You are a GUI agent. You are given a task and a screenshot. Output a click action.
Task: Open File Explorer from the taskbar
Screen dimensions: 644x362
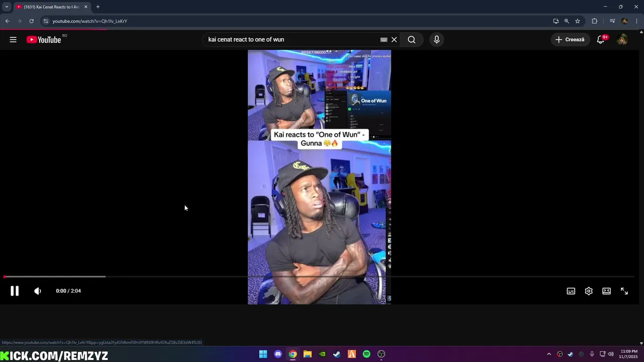click(307, 354)
